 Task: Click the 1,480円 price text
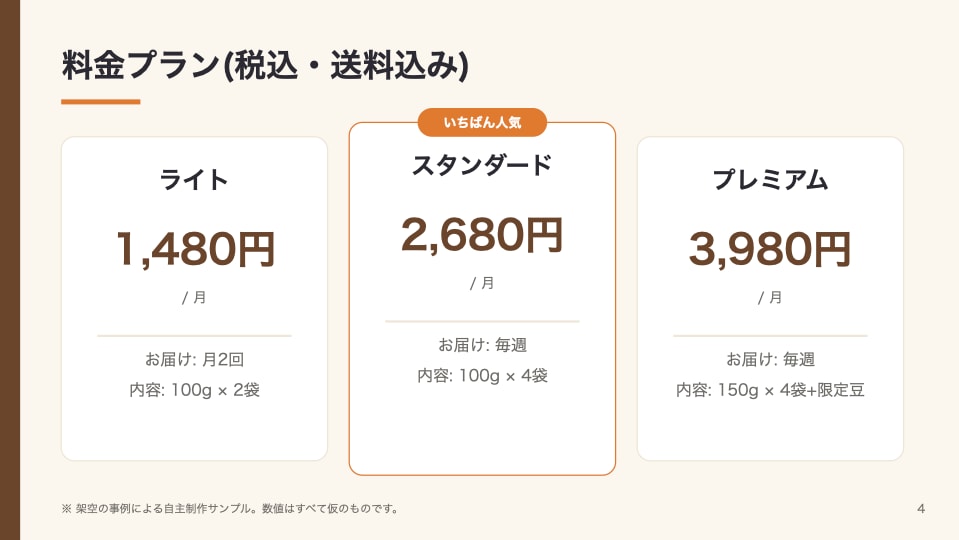[x=195, y=250]
